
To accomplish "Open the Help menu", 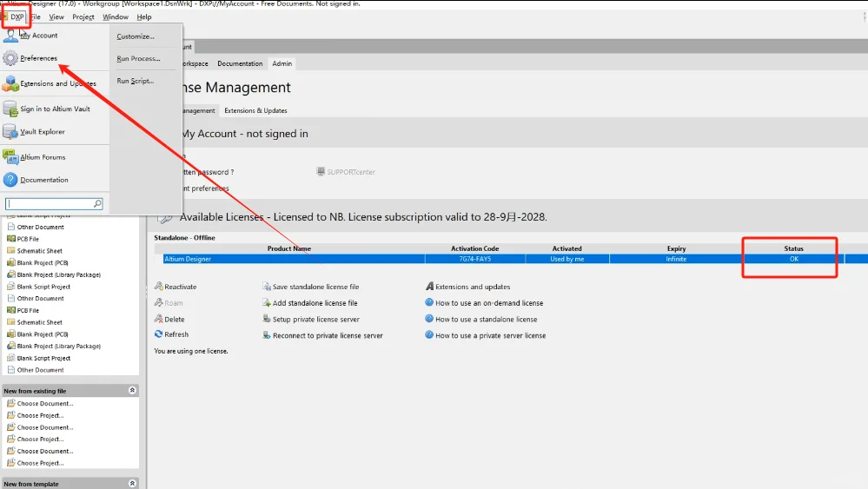I will (144, 17).
